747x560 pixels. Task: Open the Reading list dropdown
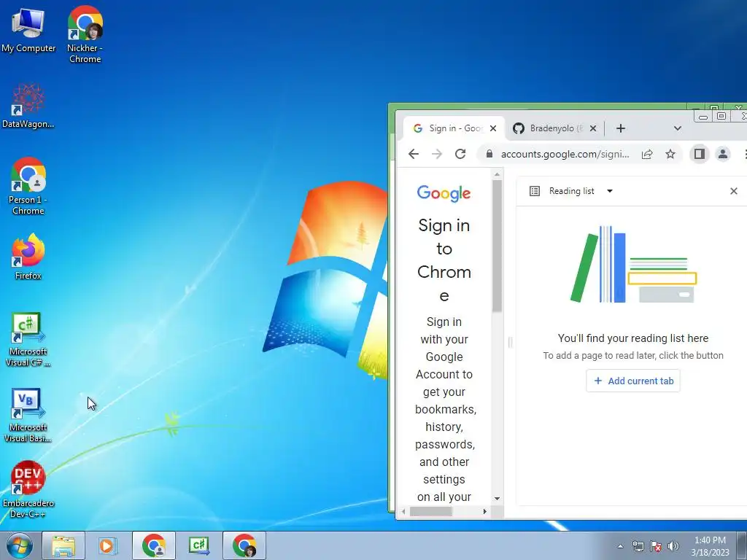click(609, 191)
